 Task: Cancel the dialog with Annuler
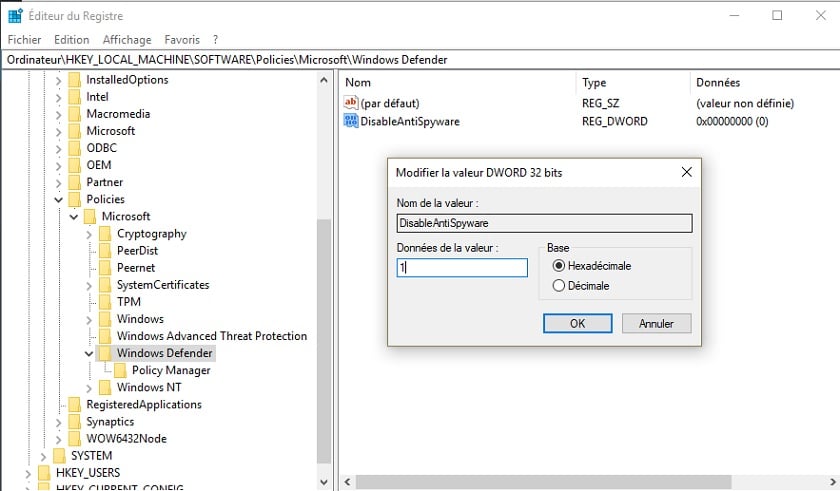[x=656, y=323]
